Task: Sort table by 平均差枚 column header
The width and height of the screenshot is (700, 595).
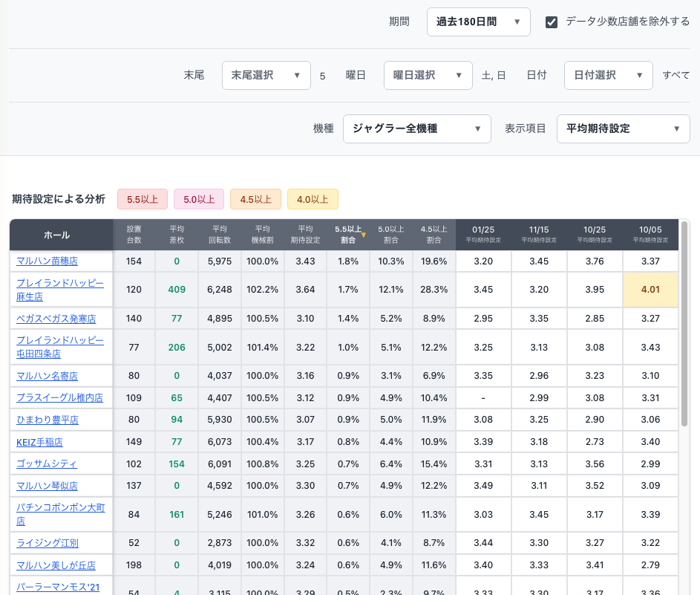Action: click(x=177, y=235)
